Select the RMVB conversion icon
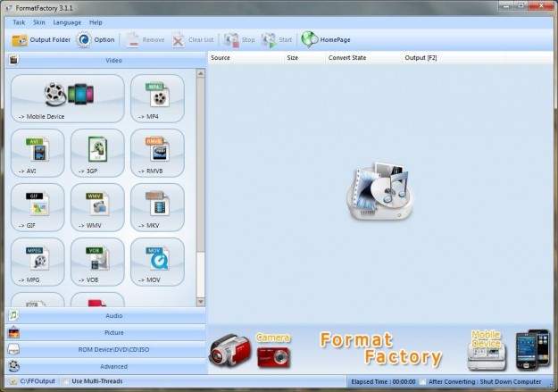Screen dimensions: 558x392 157,153
